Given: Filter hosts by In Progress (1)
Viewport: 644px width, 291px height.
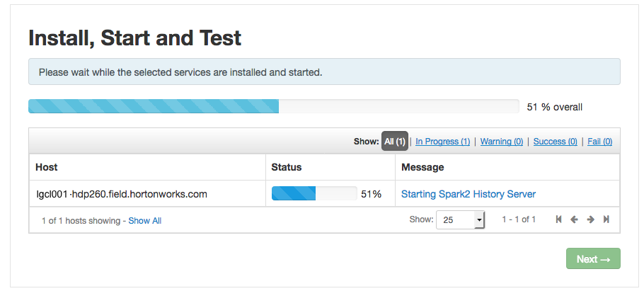Looking at the screenshot, I should (443, 142).
